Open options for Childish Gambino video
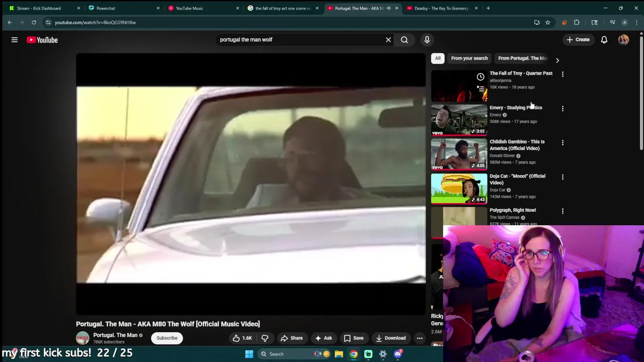This screenshot has height=362, width=644. click(562, 143)
